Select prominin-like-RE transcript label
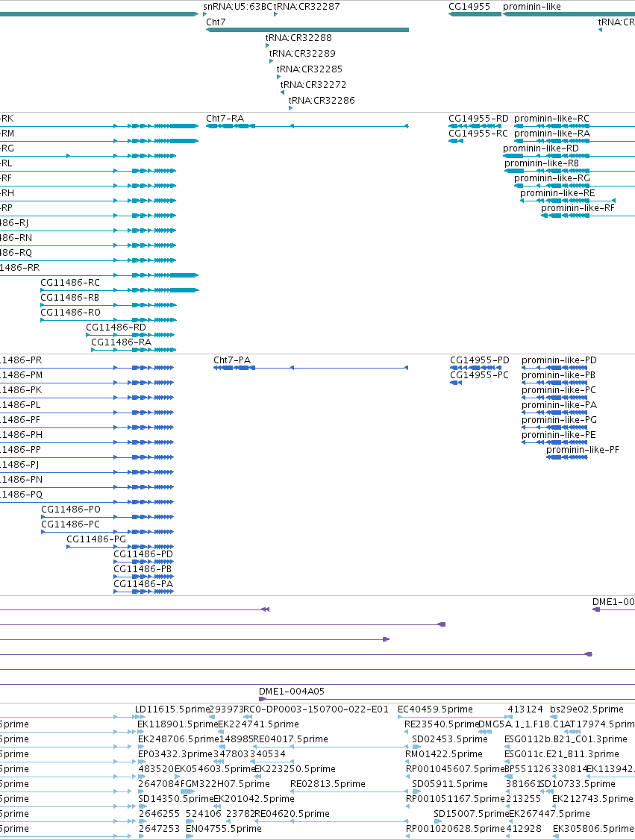Image resolution: width=635 pixels, height=840 pixels. point(557,193)
